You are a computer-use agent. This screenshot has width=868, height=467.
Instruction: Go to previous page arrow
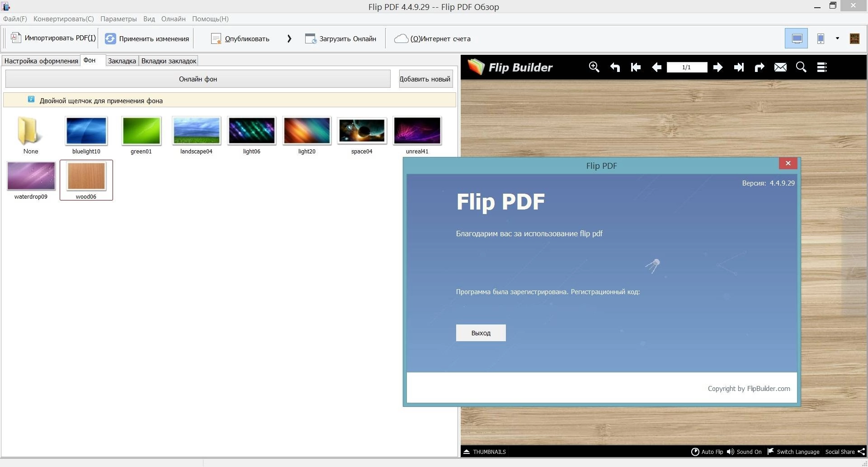(x=656, y=67)
